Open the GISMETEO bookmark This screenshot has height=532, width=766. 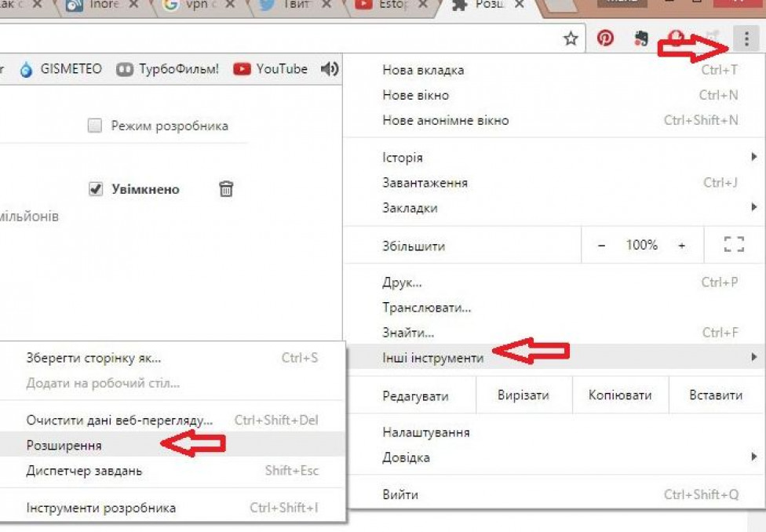[61, 69]
